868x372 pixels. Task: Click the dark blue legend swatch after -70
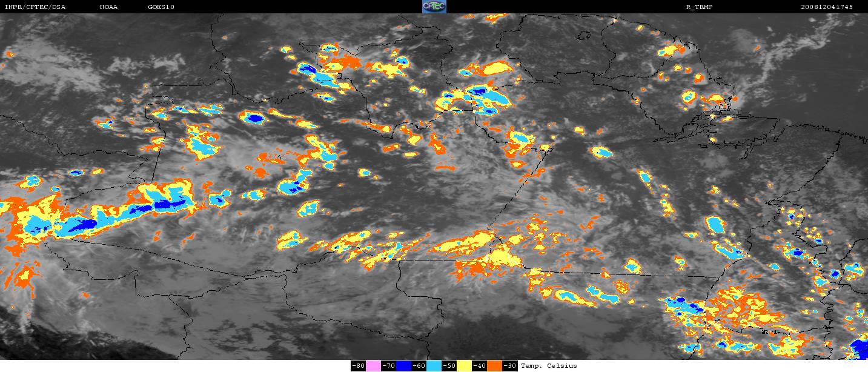404,366
